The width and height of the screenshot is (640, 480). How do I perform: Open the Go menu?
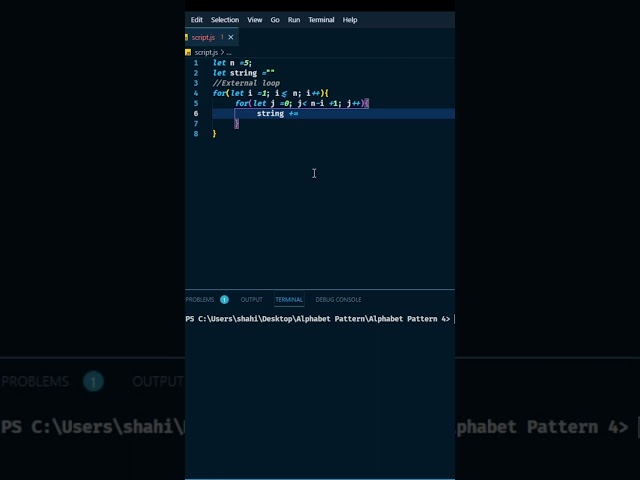click(x=275, y=20)
